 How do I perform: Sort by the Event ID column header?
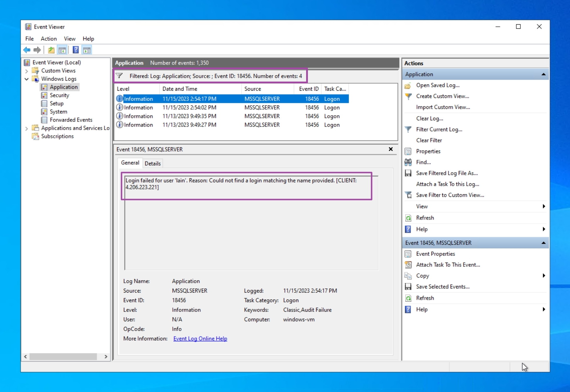[x=308, y=89]
